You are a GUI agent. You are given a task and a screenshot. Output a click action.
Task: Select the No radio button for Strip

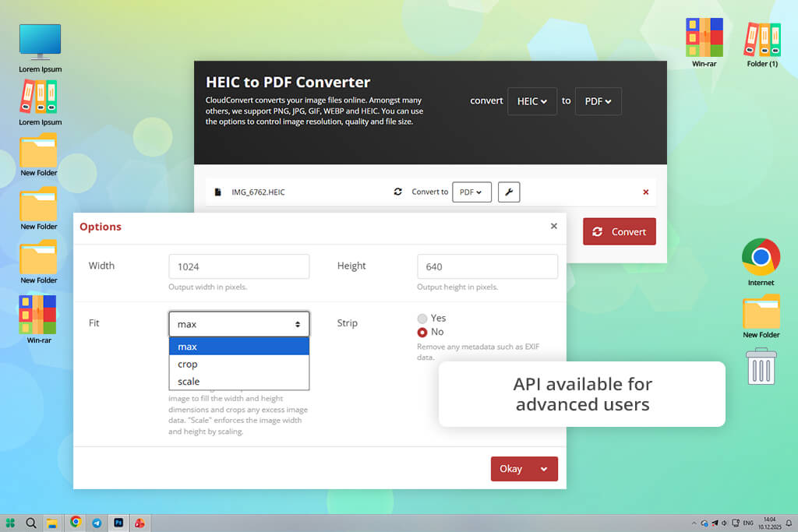tap(422, 332)
